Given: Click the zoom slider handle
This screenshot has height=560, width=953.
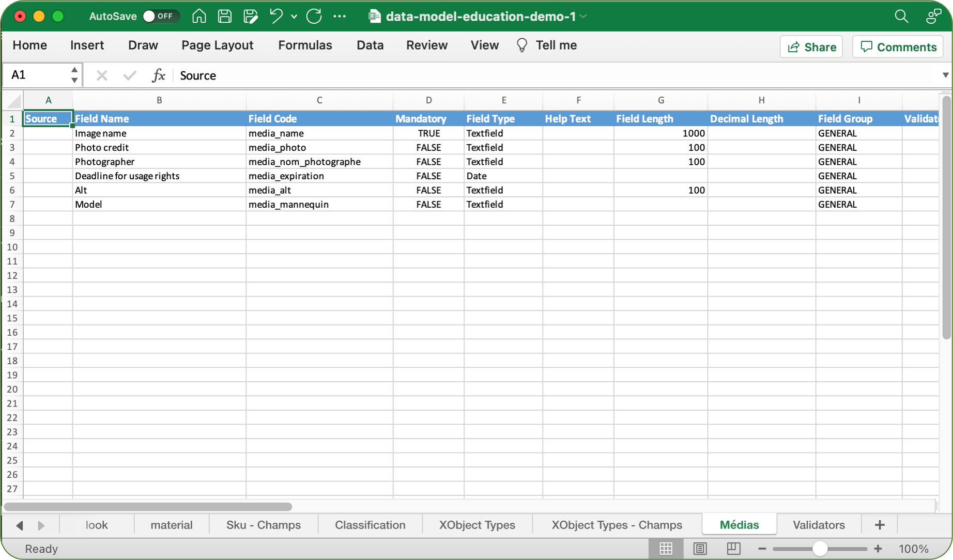Looking at the screenshot, I should coord(820,549).
